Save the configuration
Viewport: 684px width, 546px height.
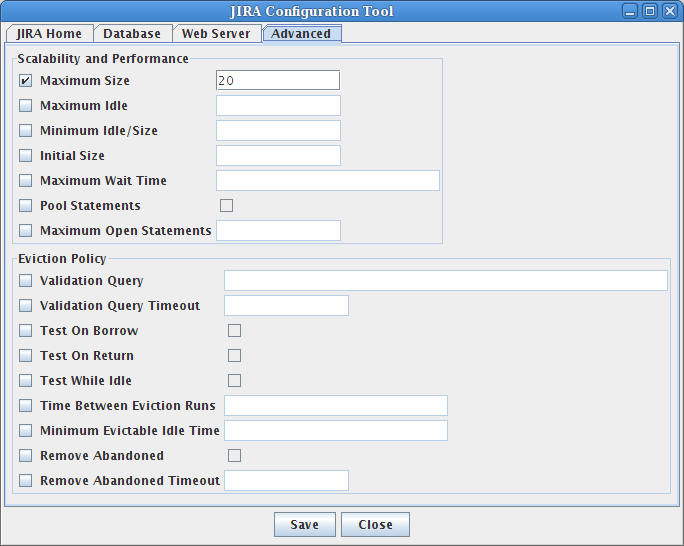305,525
